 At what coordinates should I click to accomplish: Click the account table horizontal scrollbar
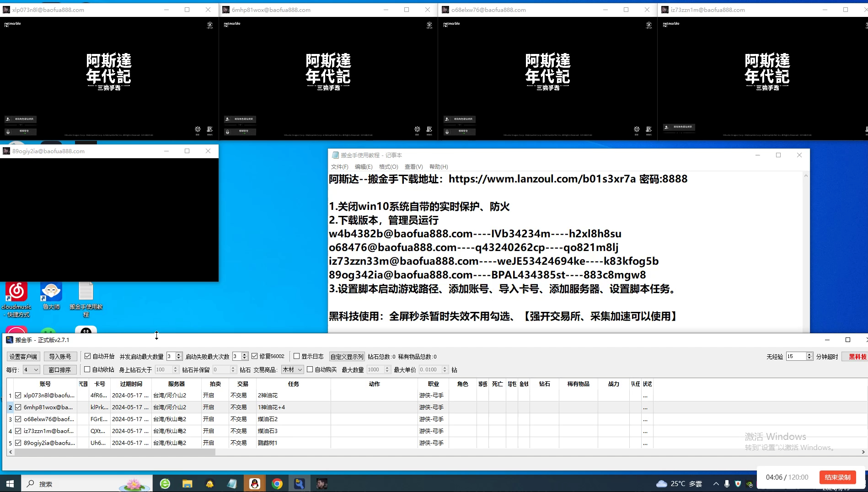[115, 452]
